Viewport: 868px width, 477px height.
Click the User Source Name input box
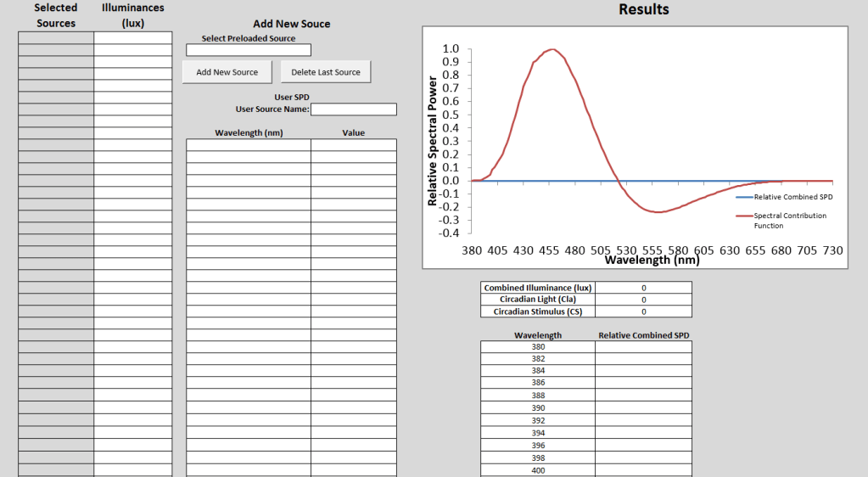click(x=354, y=109)
